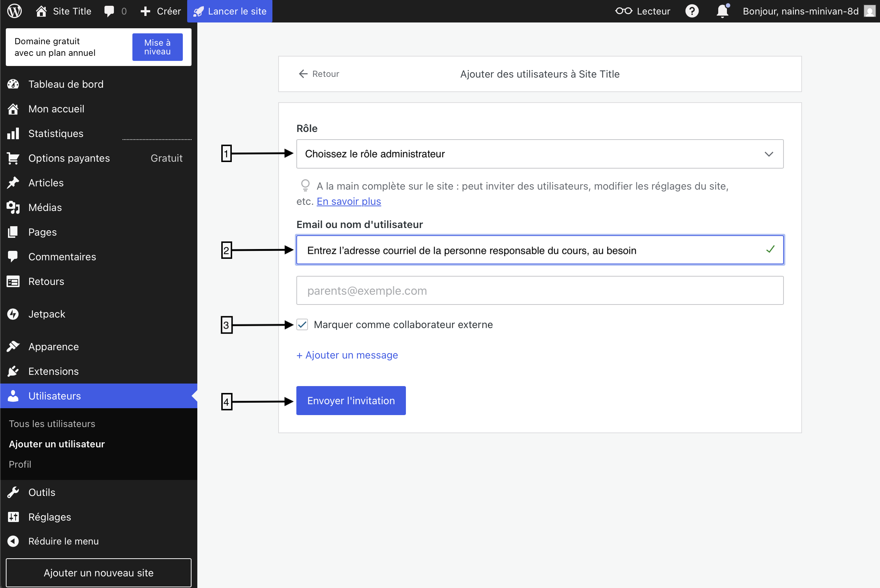Click + Ajouter un message link
Viewport: 880px width, 588px height.
click(347, 355)
